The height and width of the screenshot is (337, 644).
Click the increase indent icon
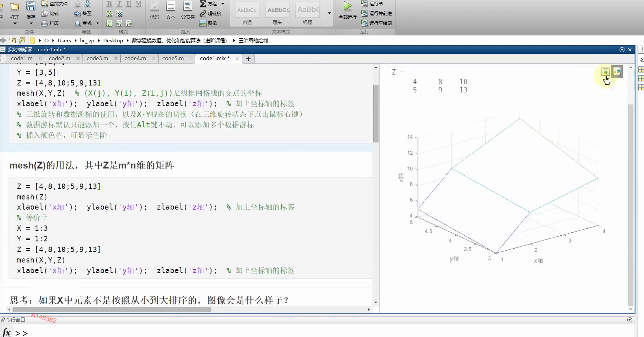[x=119, y=23]
